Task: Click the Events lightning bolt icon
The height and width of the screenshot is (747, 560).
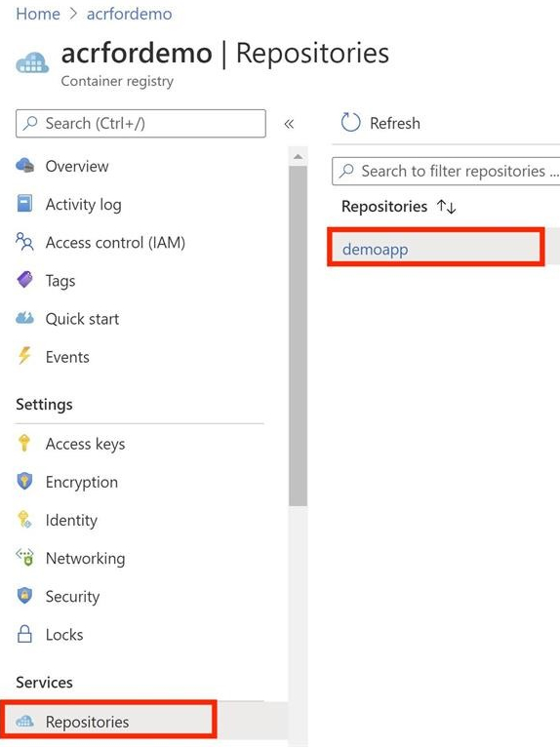Action: coord(24,356)
